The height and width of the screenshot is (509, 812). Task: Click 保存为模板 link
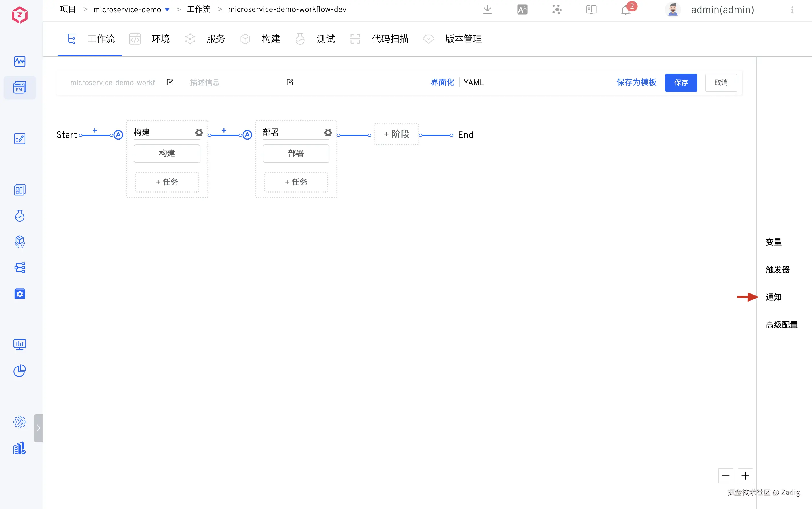pyautogui.click(x=636, y=83)
